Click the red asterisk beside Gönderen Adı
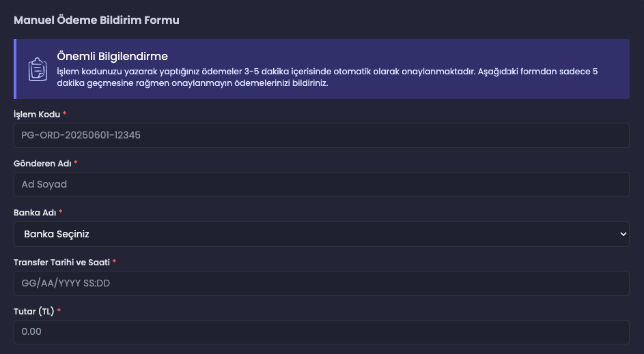This screenshot has height=354, width=644. point(76,162)
